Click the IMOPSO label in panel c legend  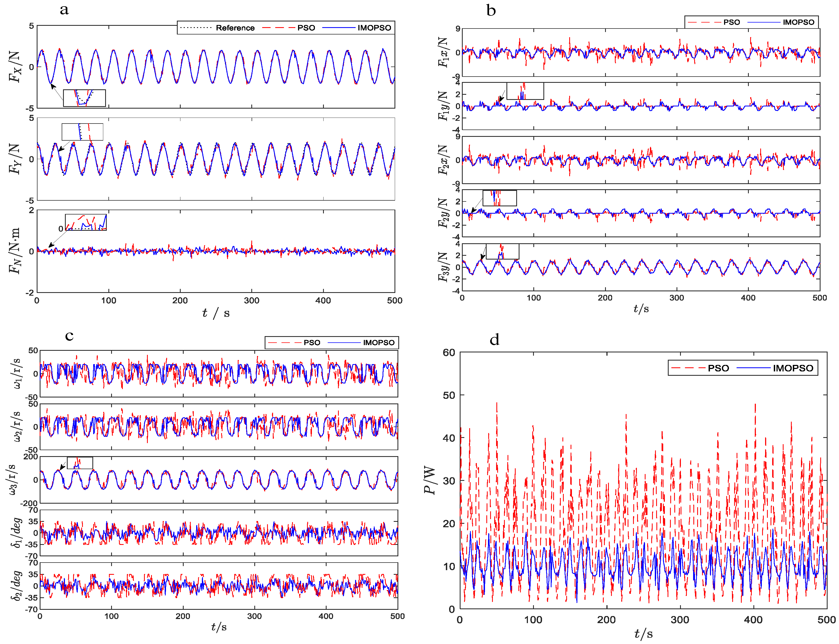click(x=379, y=342)
